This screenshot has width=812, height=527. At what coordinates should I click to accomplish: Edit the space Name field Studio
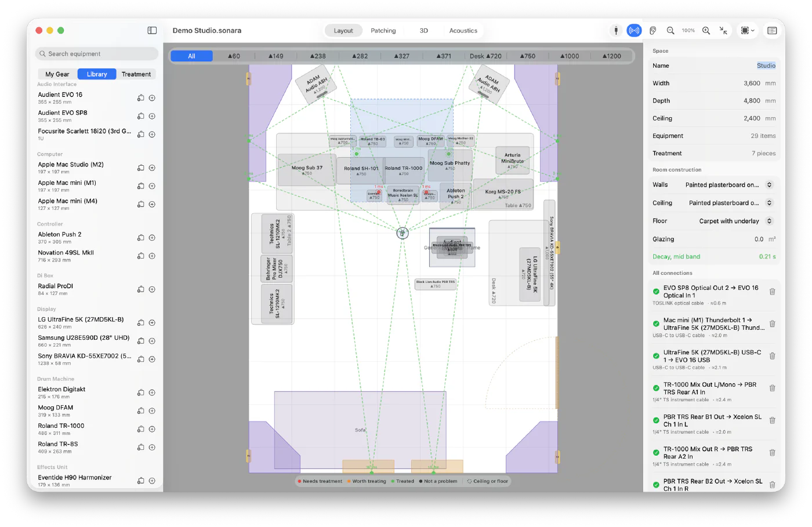(766, 66)
